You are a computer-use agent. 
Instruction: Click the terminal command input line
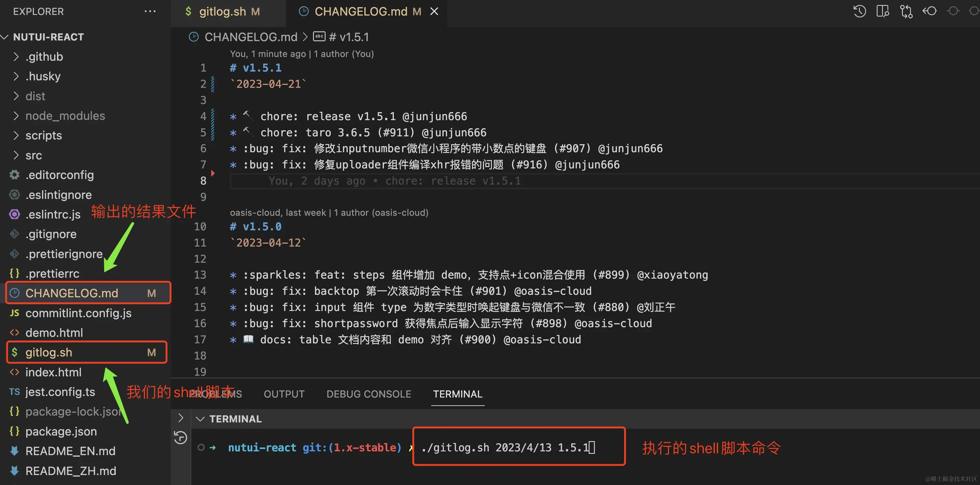(506, 448)
